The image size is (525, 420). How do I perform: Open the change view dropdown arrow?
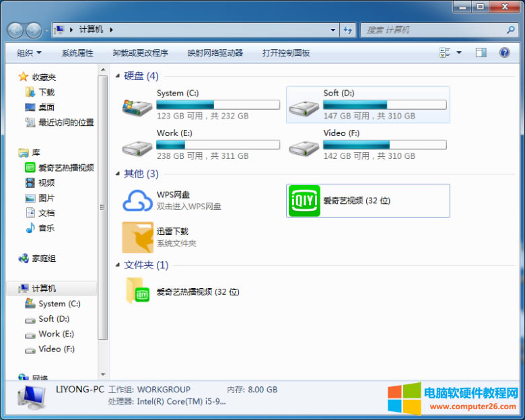coord(459,53)
